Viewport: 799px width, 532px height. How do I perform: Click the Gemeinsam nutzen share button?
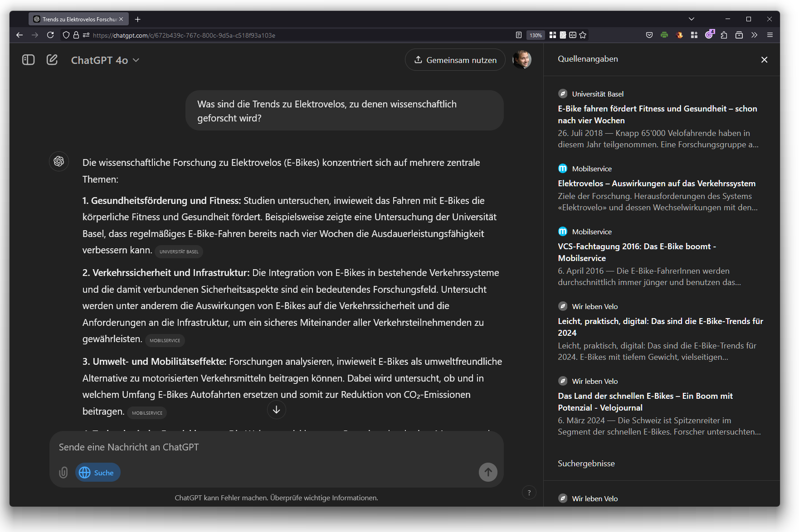455,60
